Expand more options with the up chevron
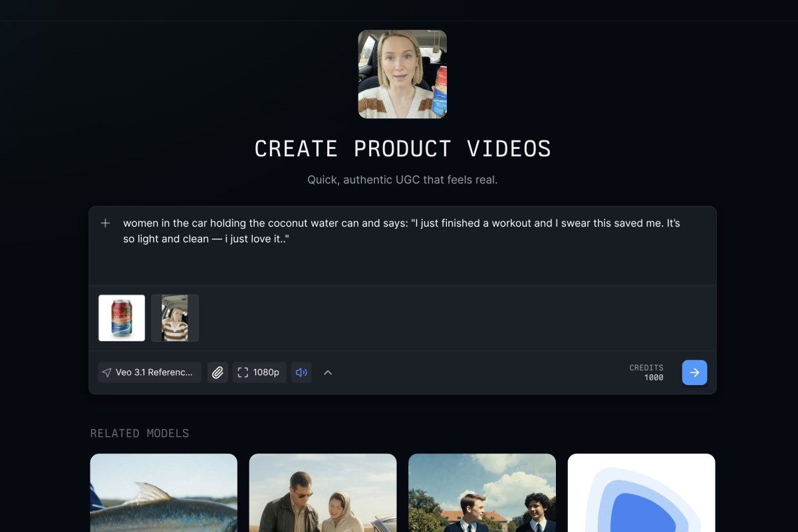Screen dimensions: 798x532 coord(328,372)
